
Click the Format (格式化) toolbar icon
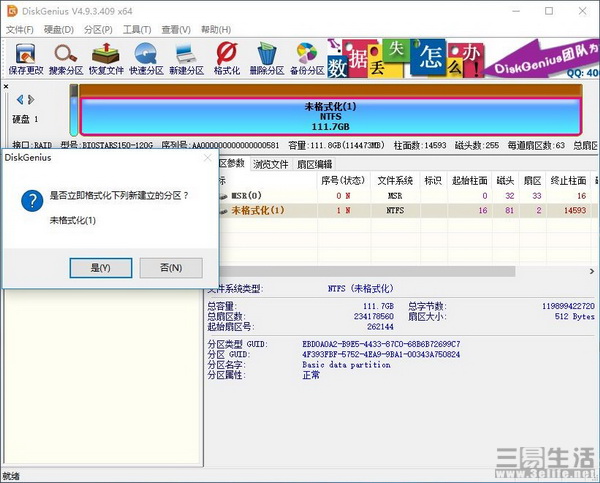(x=227, y=59)
